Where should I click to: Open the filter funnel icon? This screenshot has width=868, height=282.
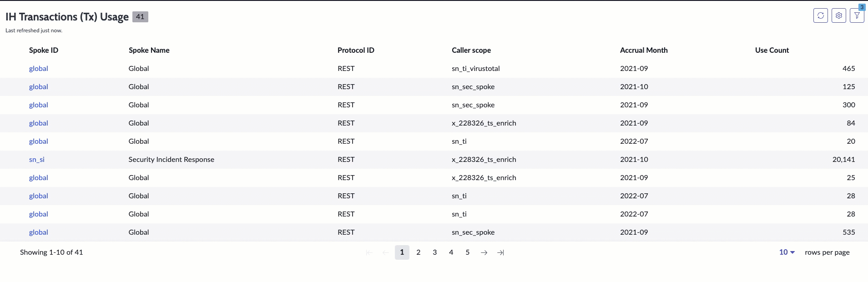[x=857, y=15]
